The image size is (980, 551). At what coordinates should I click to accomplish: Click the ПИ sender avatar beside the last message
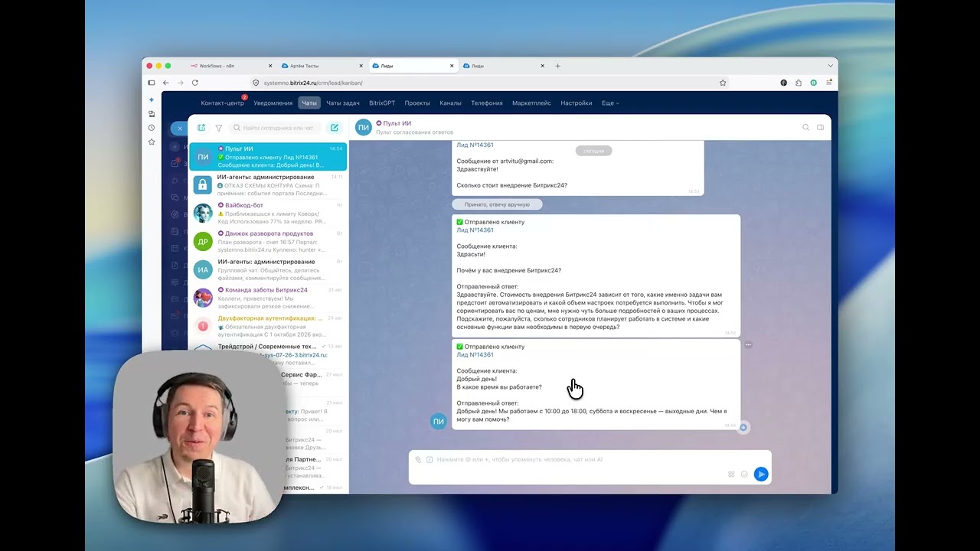pos(439,421)
